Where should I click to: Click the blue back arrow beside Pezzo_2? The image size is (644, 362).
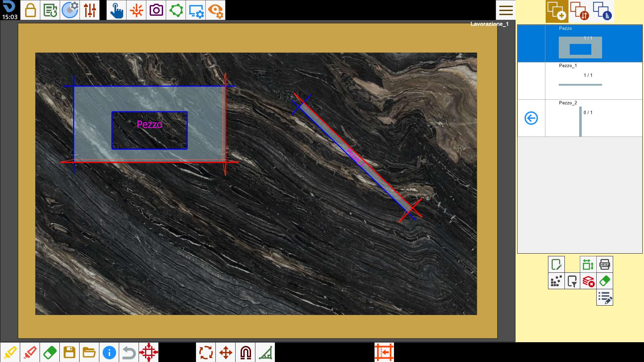[x=531, y=118]
